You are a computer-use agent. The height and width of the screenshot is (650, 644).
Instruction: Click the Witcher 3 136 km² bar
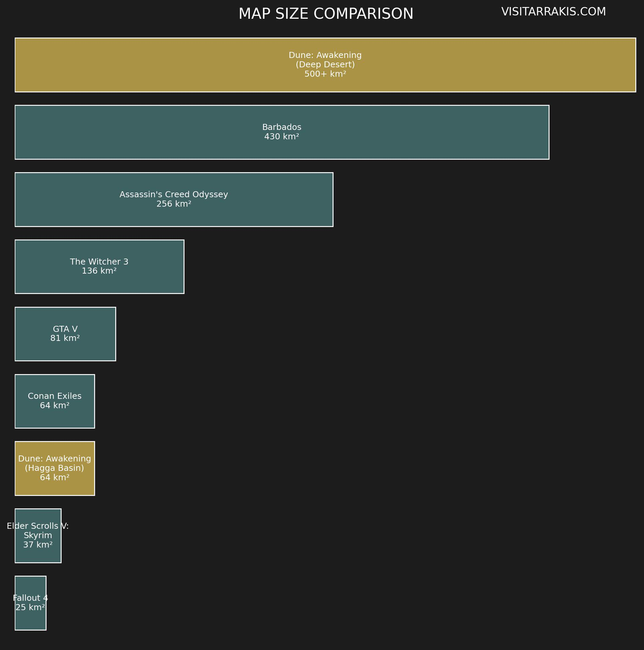[x=99, y=267]
